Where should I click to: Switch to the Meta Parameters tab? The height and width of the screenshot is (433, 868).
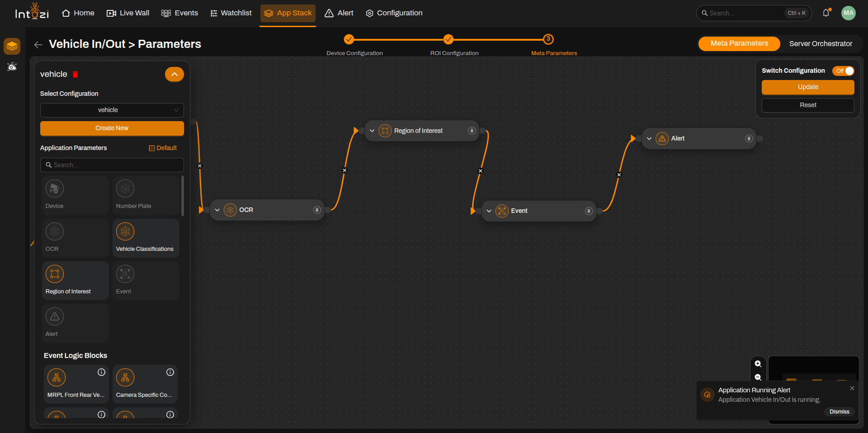pos(739,44)
